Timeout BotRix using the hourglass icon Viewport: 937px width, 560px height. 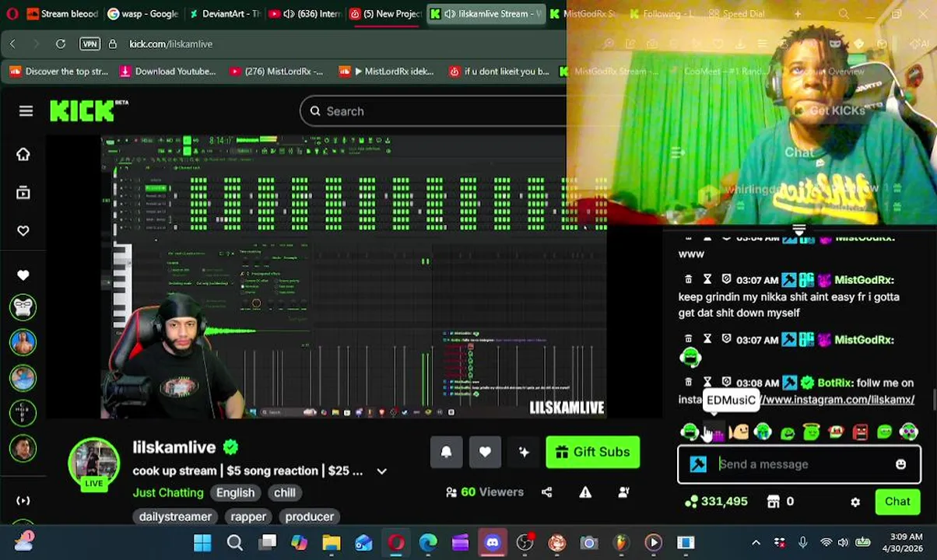pos(707,382)
